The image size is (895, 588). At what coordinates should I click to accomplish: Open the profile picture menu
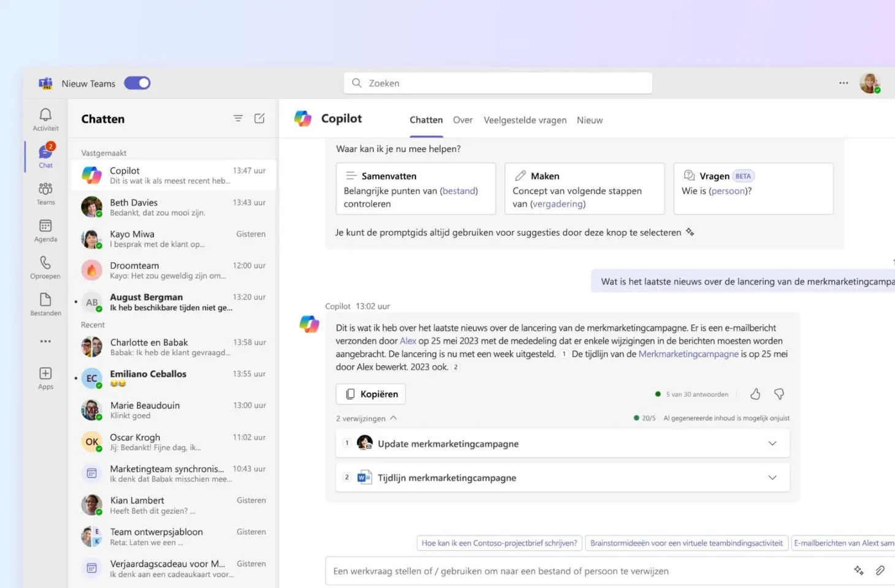pyautogui.click(x=870, y=83)
